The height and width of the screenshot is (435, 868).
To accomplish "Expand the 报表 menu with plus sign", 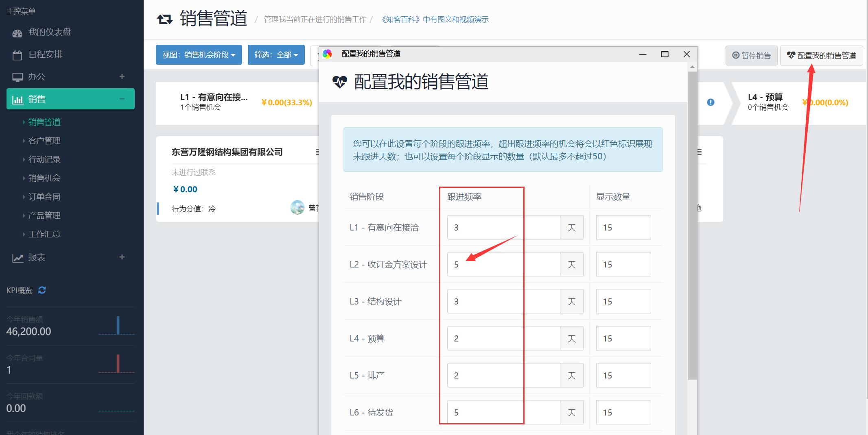I will (122, 257).
